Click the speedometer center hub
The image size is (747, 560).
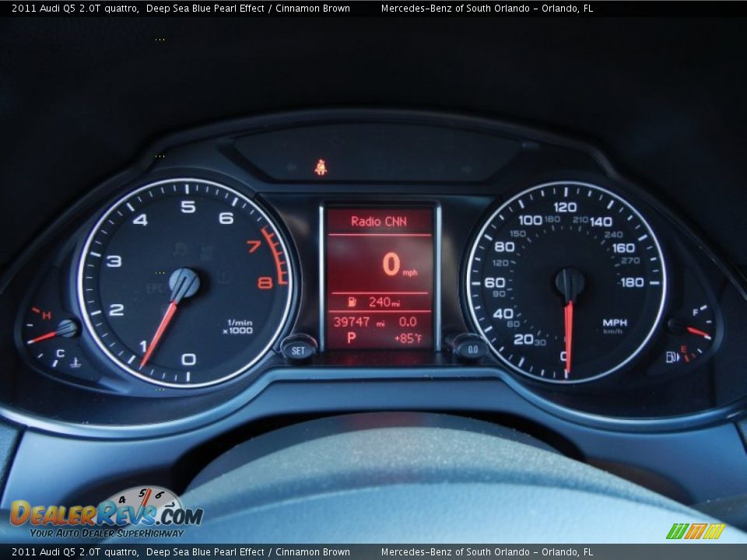coord(570,283)
